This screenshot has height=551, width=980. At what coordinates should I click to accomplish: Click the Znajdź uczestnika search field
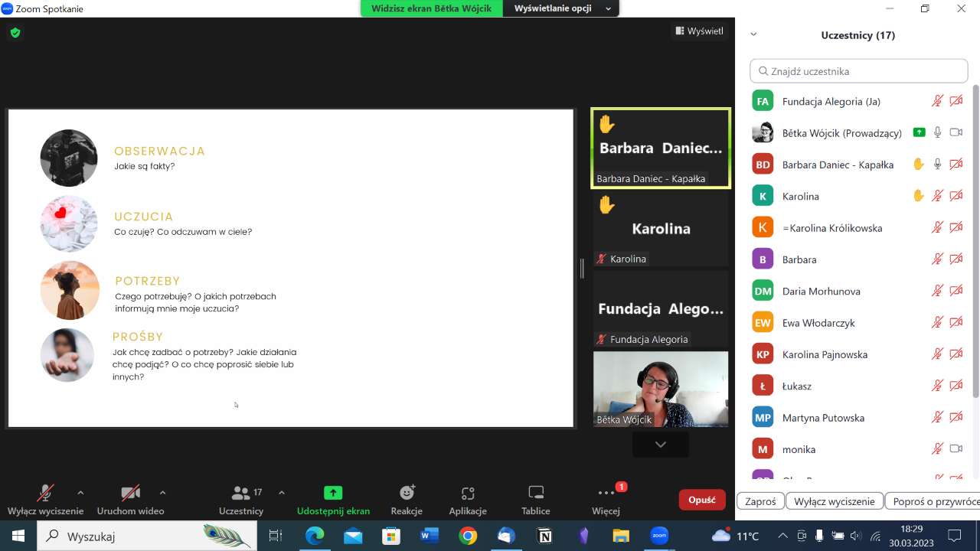pos(859,71)
